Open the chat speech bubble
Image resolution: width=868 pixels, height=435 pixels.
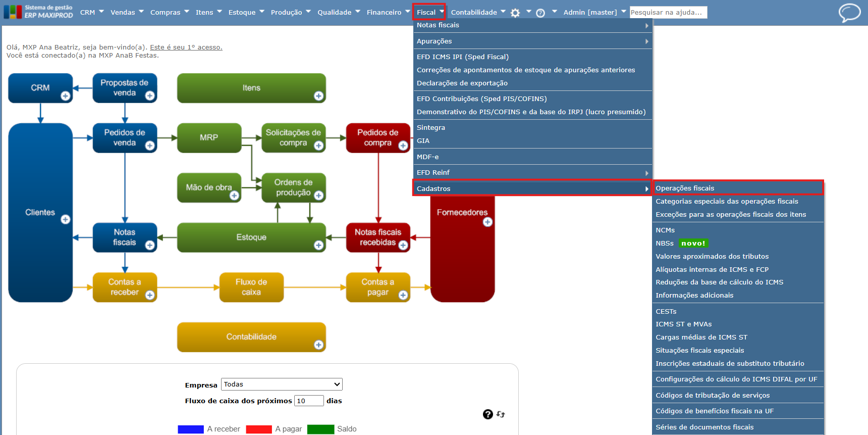[x=850, y=13]
